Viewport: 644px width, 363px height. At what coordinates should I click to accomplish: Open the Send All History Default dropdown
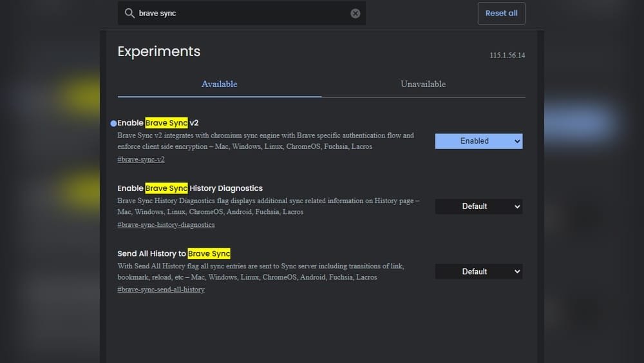tap(478, 271)
